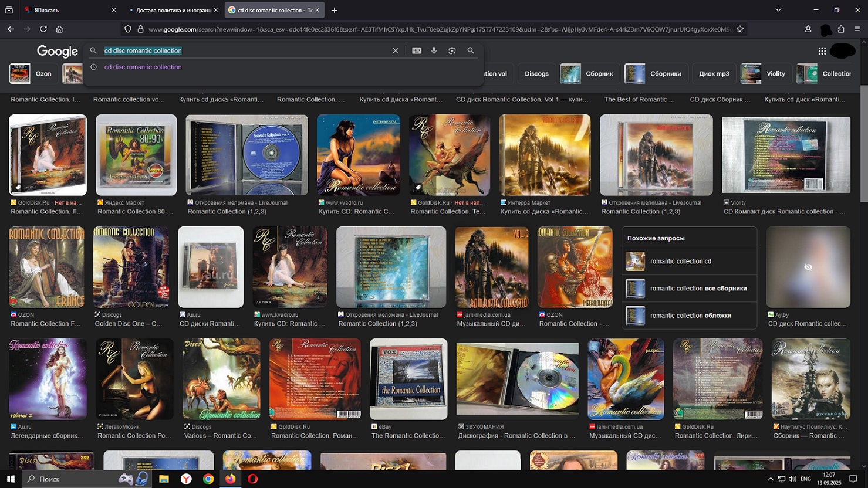Open the Violity CD Компакт диск thumbnail
This screenshot has height=488, width=868.
point(786,155)
